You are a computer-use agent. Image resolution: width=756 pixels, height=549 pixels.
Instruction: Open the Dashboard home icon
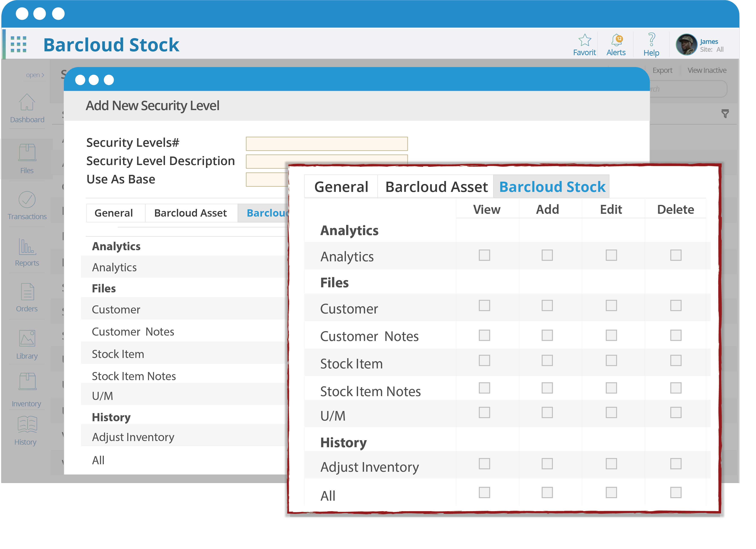coord(27,102)
